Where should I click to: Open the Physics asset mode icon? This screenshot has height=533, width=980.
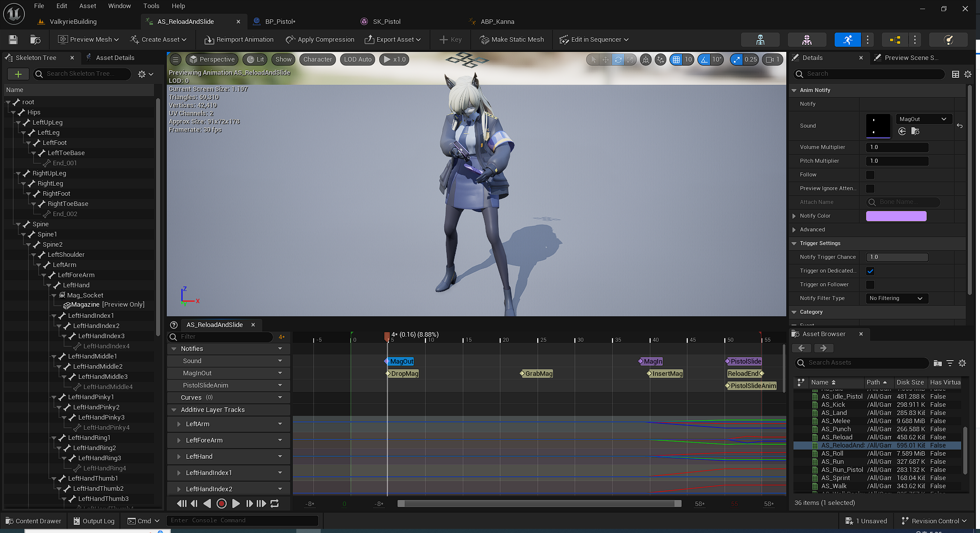click(948, 40)
